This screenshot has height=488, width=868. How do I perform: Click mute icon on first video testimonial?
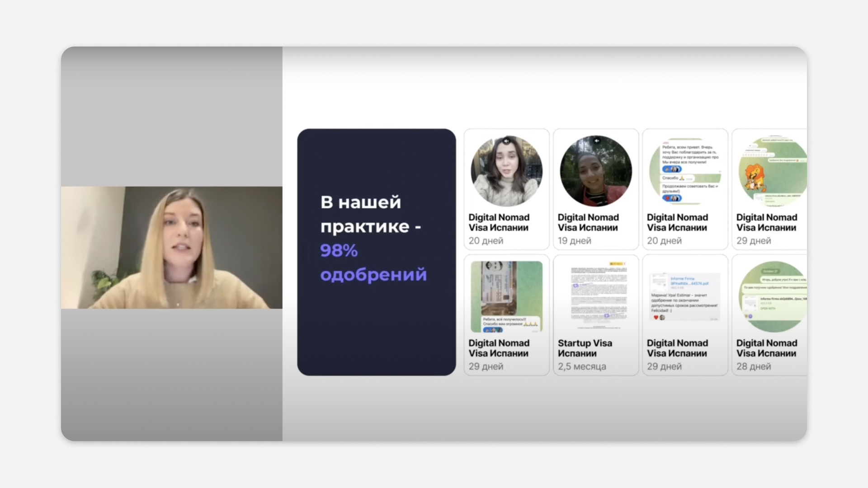tap(506, 141)
